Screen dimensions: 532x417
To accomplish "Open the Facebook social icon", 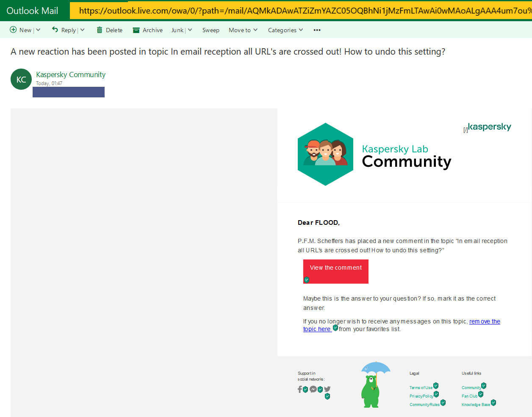I will (300, 389).
